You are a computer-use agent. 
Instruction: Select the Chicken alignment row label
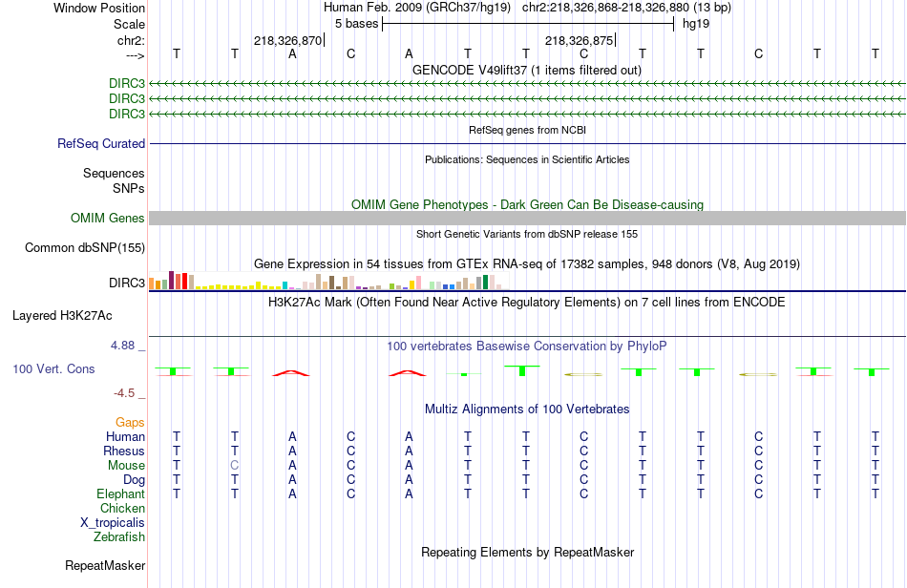pyautogui.click(x=122, y=508)
